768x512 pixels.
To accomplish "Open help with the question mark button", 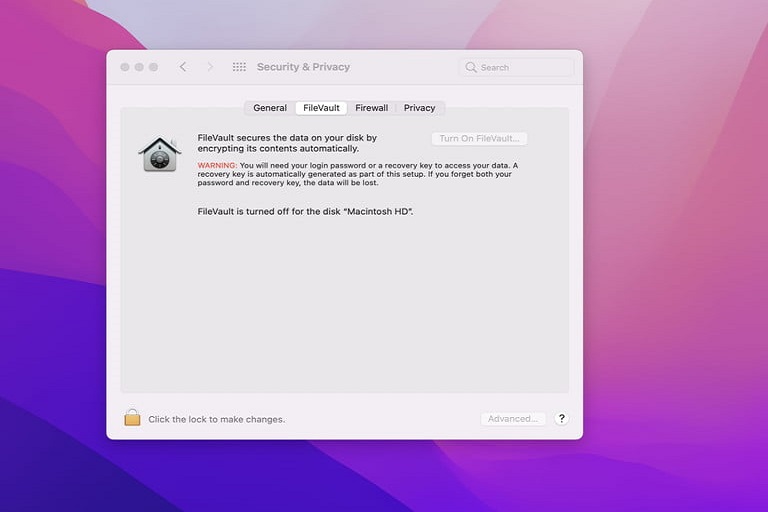I will click(562, 419).
